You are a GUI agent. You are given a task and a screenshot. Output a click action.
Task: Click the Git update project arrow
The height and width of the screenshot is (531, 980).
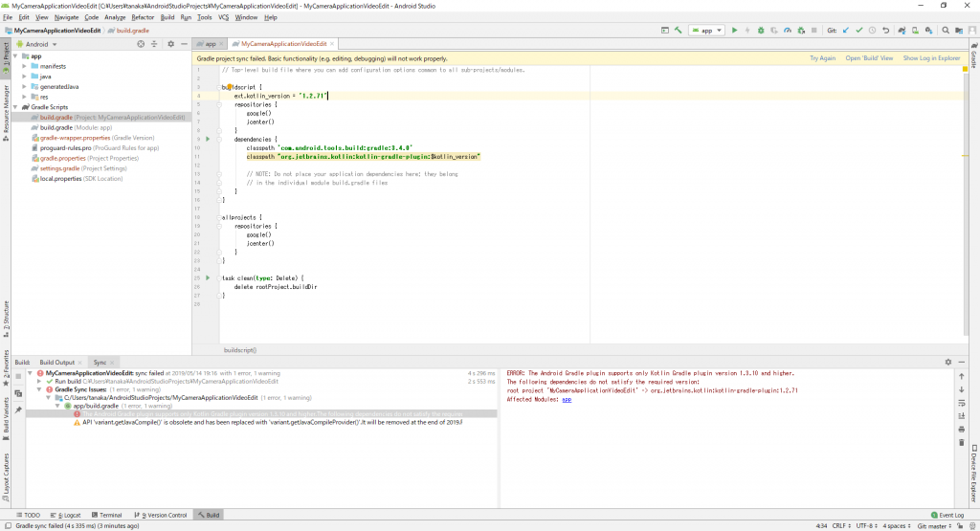846,30
